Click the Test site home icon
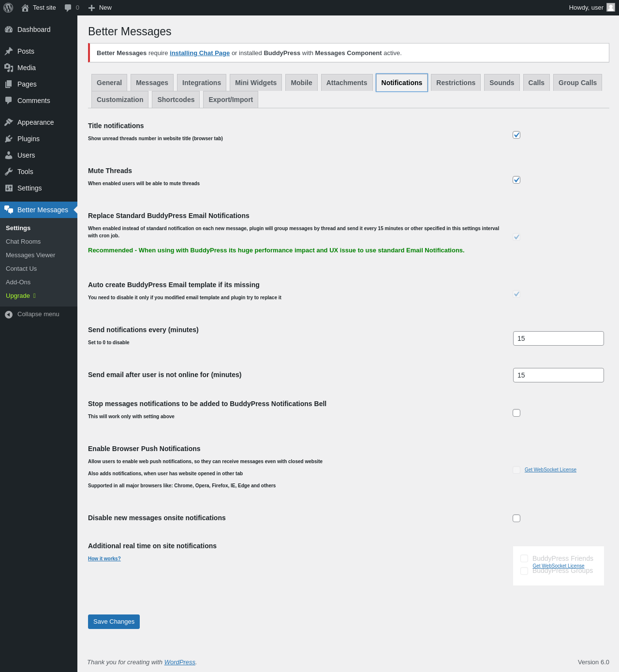The height and width of the screenshot is (672, 619). [x=25, y=8]
